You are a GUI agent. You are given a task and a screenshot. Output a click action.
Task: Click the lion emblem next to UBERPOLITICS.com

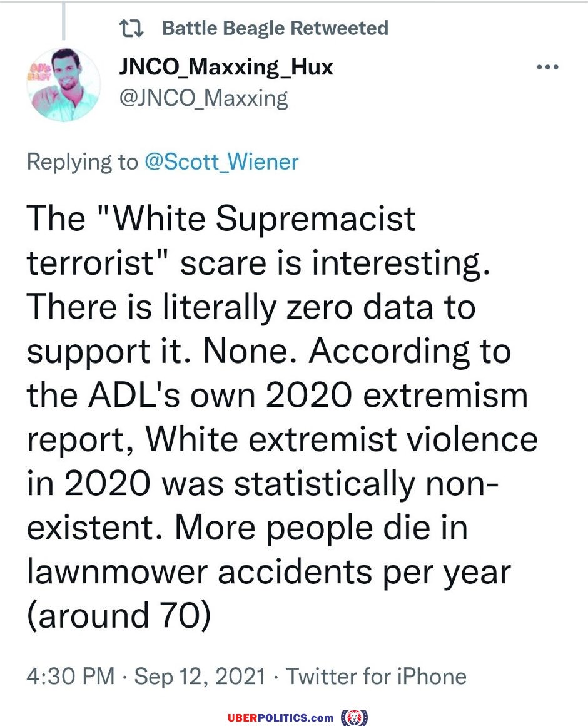coord(354,718)
